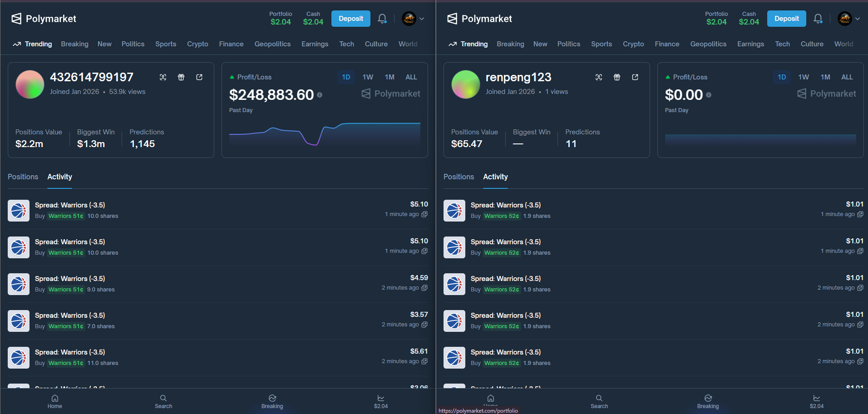The height and width of the screenshot is (414, 868).
Task: Click the gift icon on 432614799197 profile
Action: pos(181,77)
